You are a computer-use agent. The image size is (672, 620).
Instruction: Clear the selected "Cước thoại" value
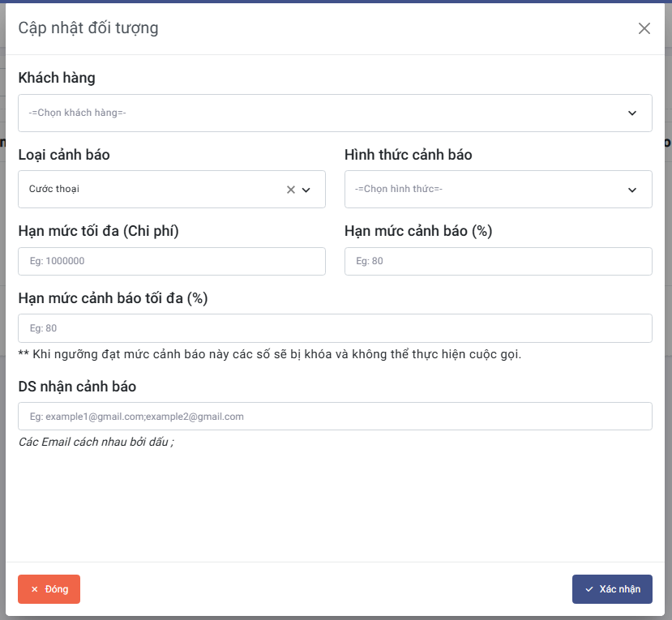coord(291,190)
